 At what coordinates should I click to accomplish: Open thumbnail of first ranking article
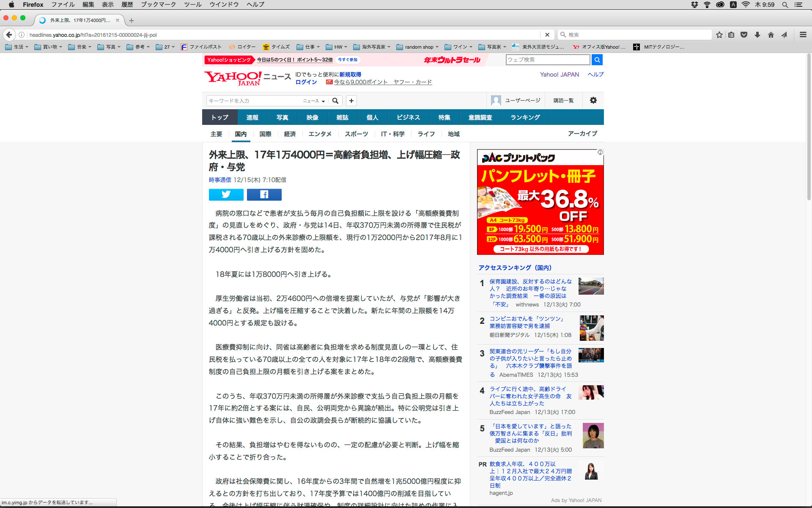coord(591,286)
